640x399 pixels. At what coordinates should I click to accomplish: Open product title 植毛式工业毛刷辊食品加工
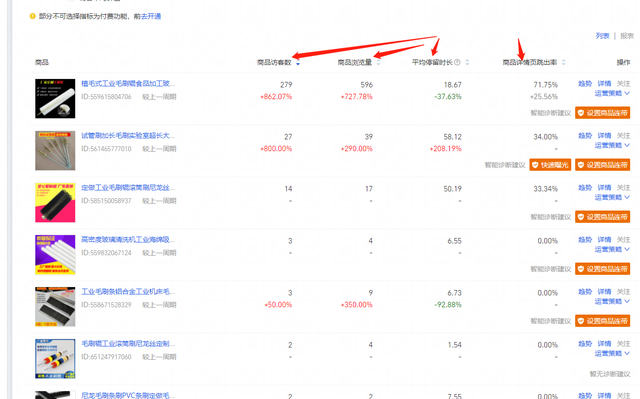(128, 84)
